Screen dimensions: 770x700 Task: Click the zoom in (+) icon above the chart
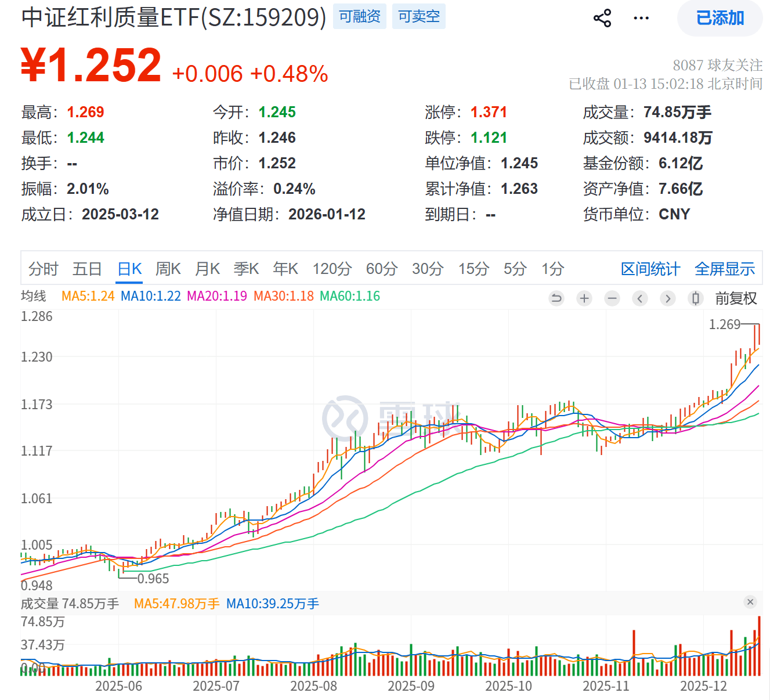click(x=584, y=298)
